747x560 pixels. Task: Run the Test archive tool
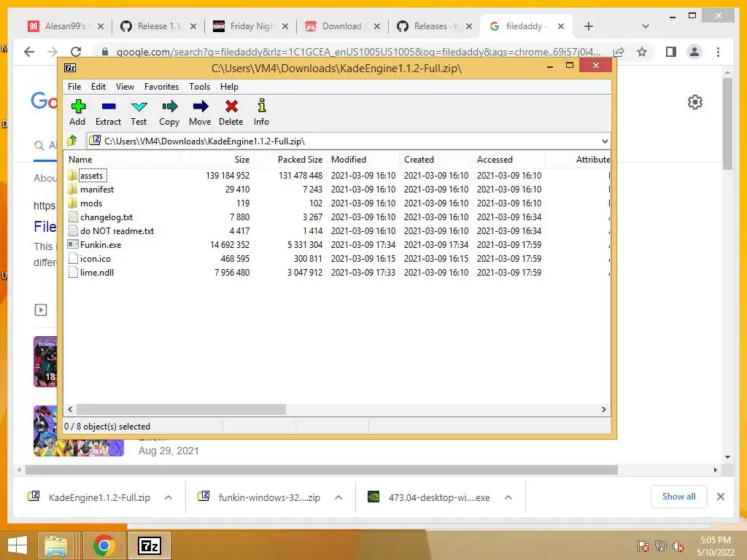tap(139, 106)
